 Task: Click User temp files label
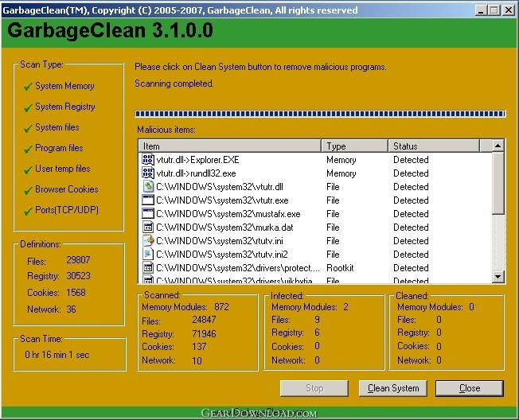coord(63,169)
